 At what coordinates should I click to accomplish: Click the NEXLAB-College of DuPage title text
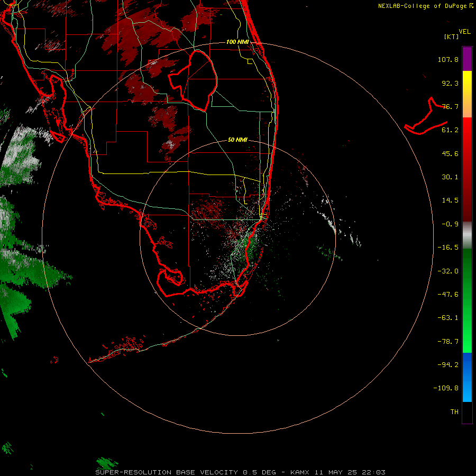[422, 6]
